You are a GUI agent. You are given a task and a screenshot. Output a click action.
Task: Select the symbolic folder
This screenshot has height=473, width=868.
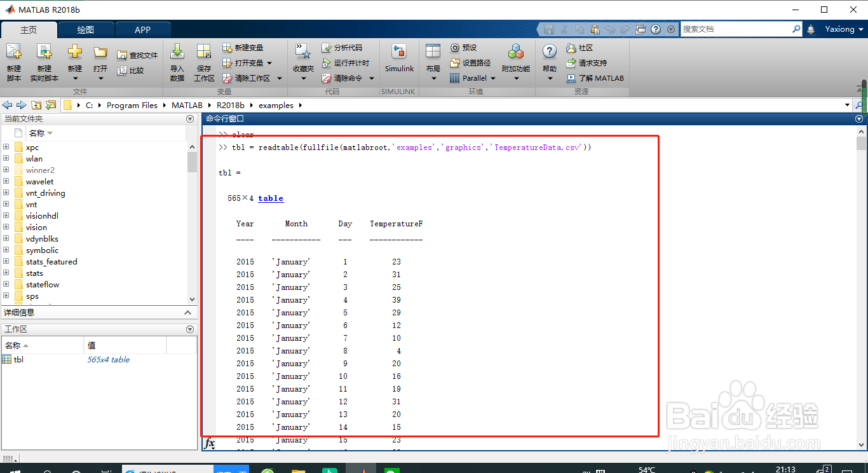[x=42, y=250]
